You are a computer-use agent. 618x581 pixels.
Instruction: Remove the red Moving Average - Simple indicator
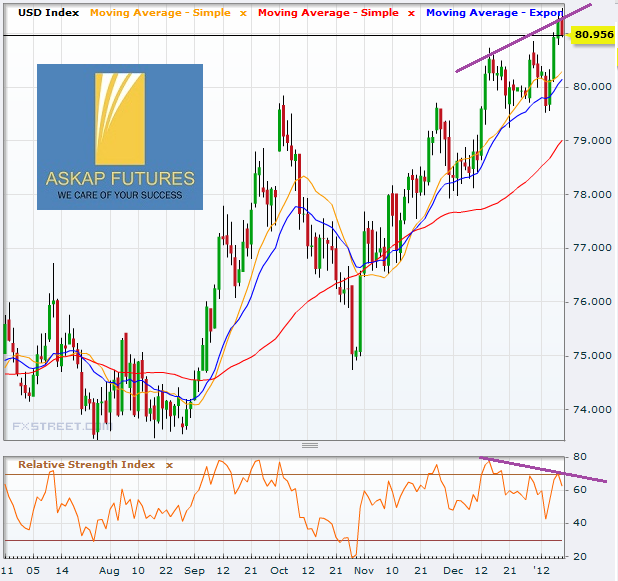(411, 13)
